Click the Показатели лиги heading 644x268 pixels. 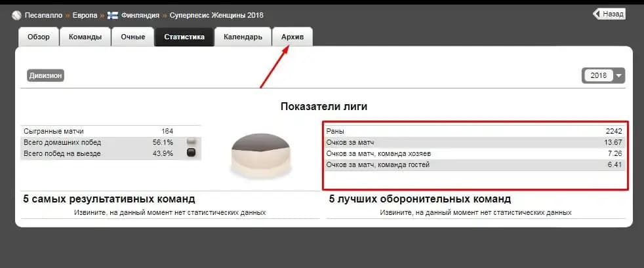(x=324, y=107)
